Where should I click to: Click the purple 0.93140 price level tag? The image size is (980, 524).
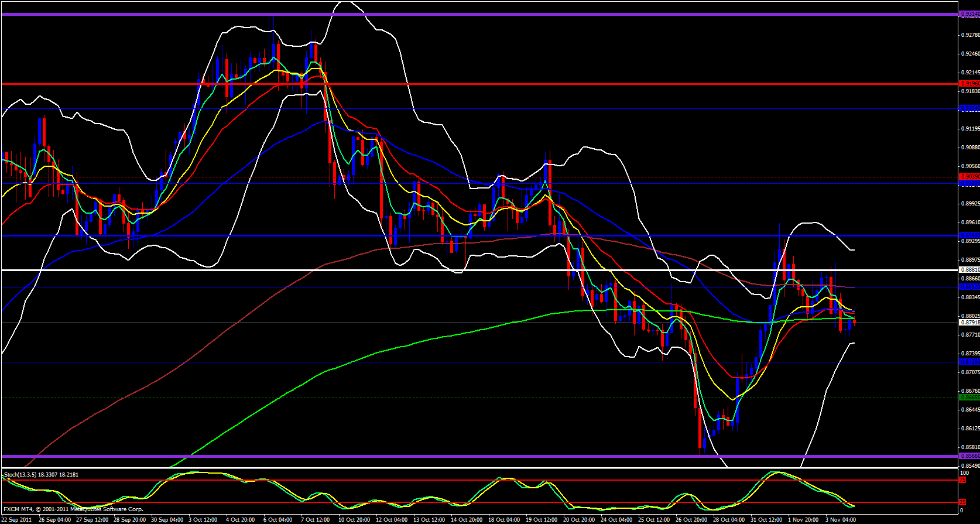point(969,15)
